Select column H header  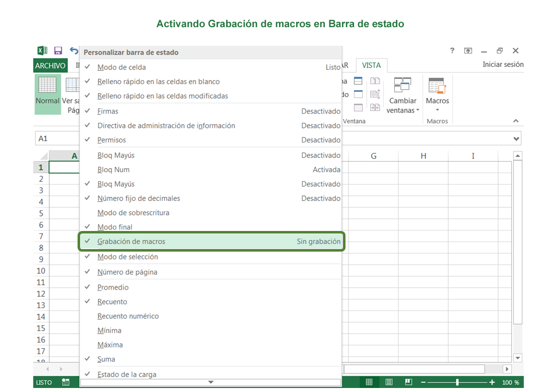[423, 155]
